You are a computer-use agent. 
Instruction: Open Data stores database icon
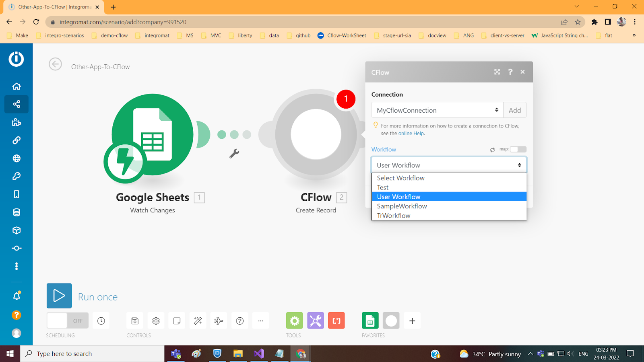pos(17,212)
